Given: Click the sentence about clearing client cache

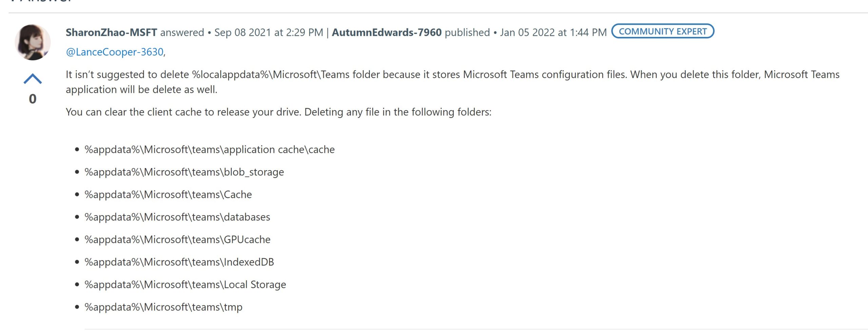Looking at the screenshot, I should click(x=278, y=112).
